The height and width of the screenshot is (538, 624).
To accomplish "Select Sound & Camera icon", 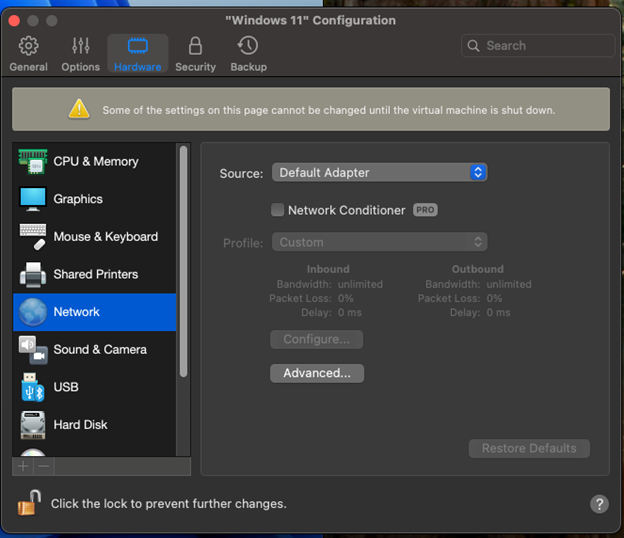I will tap(33, 350).
